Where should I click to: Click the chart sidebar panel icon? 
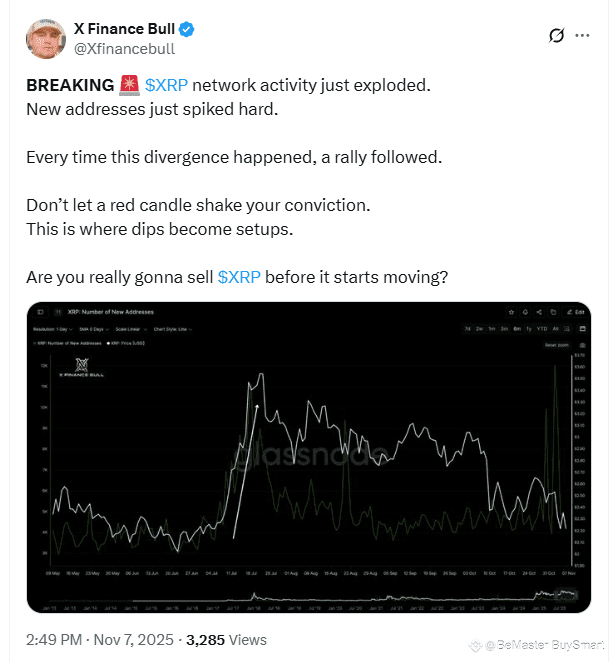point(41,312)
